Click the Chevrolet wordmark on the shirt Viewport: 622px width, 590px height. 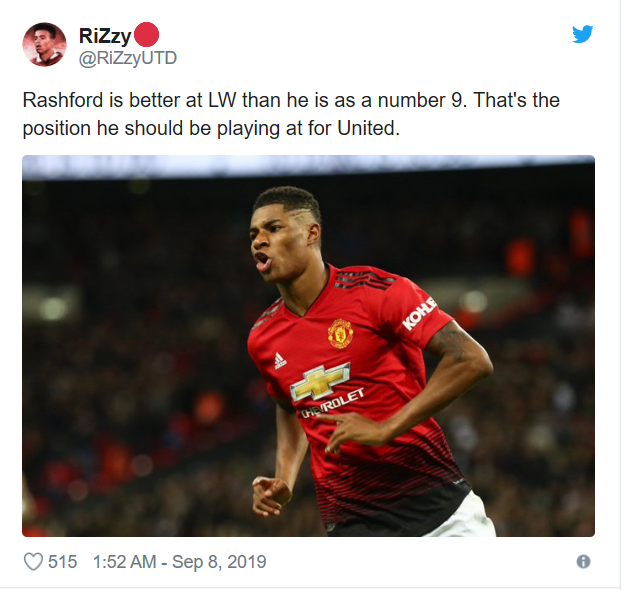click(332, 404)
